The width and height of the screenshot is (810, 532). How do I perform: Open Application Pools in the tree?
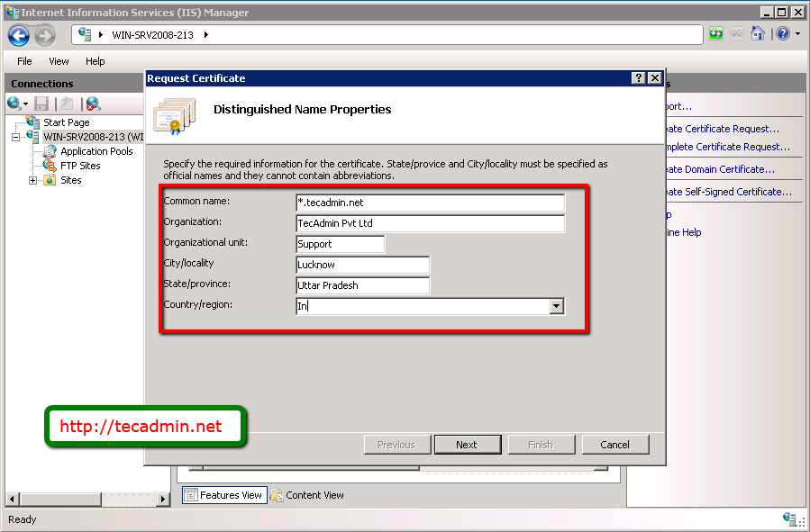coord(96,151)
